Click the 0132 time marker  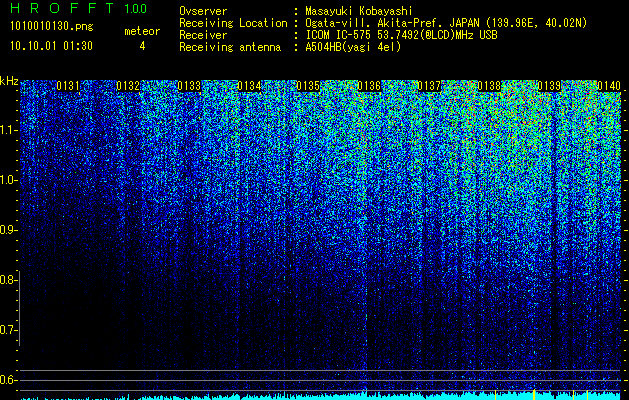tap(128, 86)
